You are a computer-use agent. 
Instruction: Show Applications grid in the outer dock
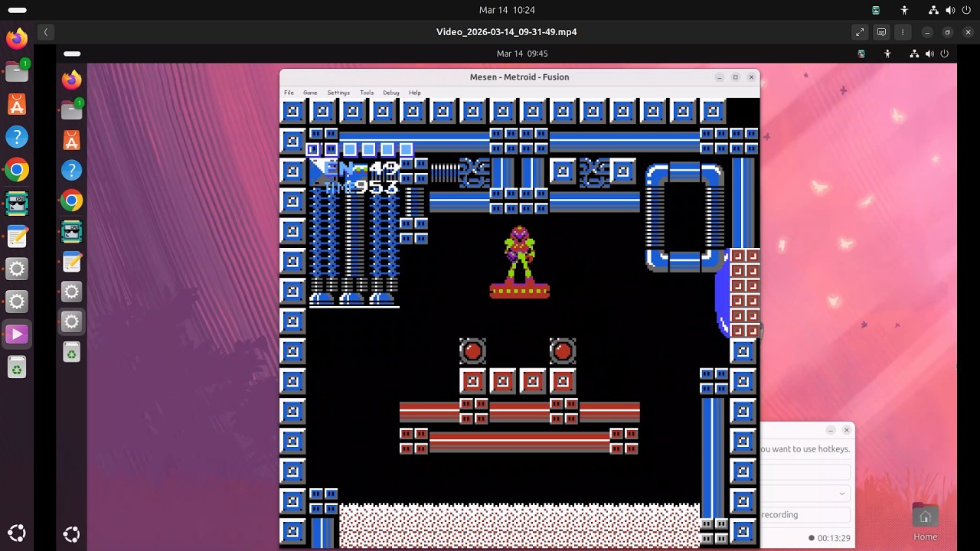[x=17, y=533]
